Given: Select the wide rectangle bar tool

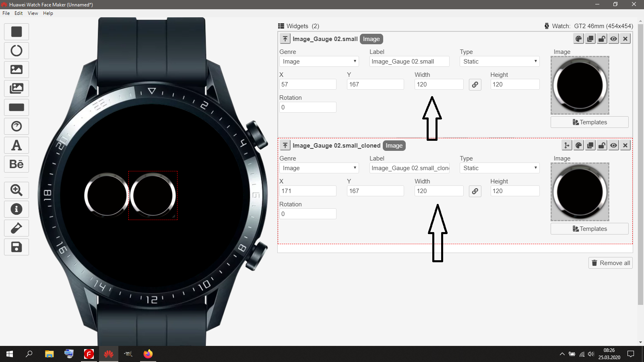Looking at the screenshot, I should coord(17,107).
